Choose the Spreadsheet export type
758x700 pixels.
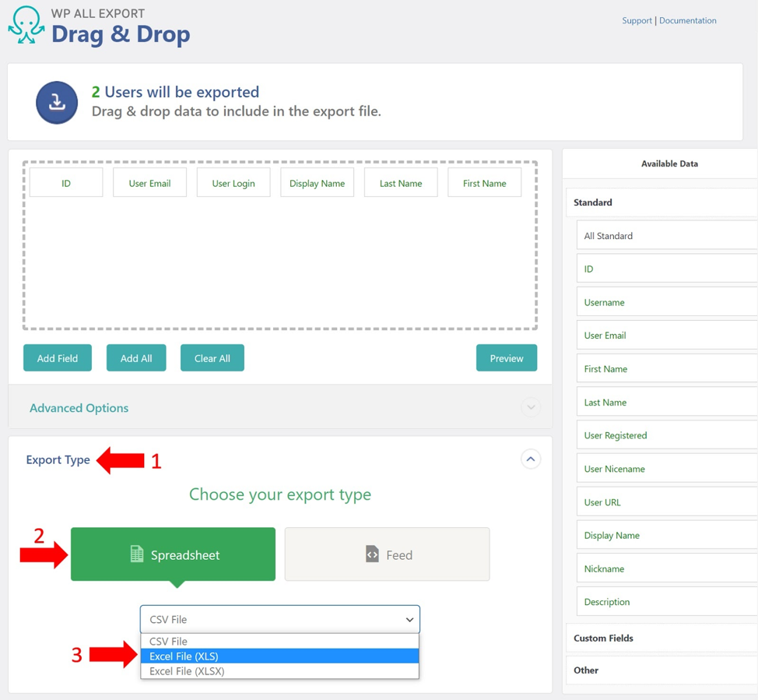pos(173,554)
